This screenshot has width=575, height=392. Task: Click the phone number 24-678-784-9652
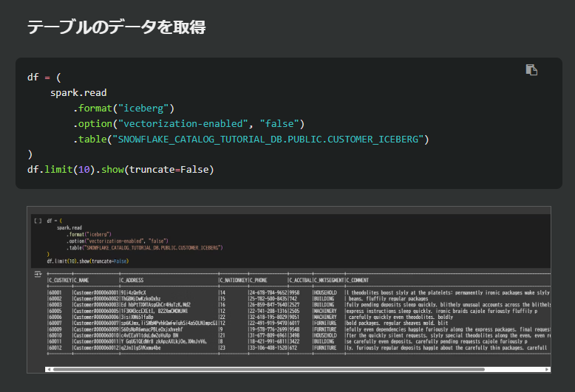tap(268, 293)
